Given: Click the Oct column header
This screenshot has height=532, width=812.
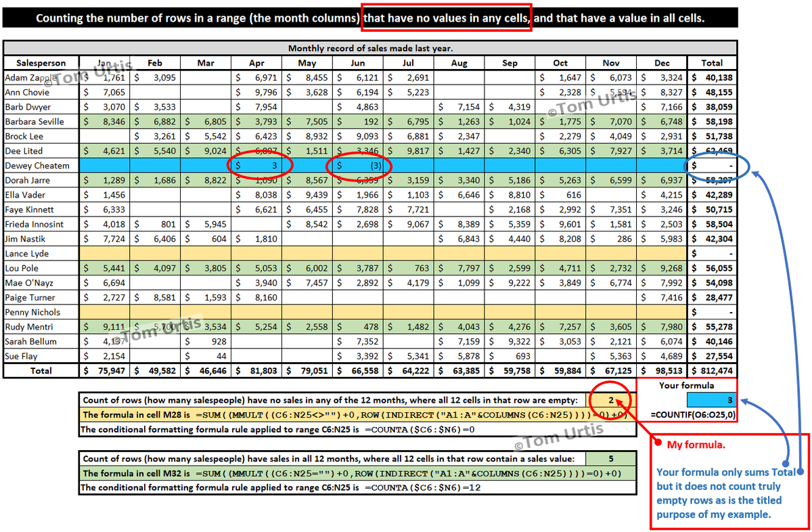Looking at the screenshot, I should pyautogui.click(x=561, y=63).
